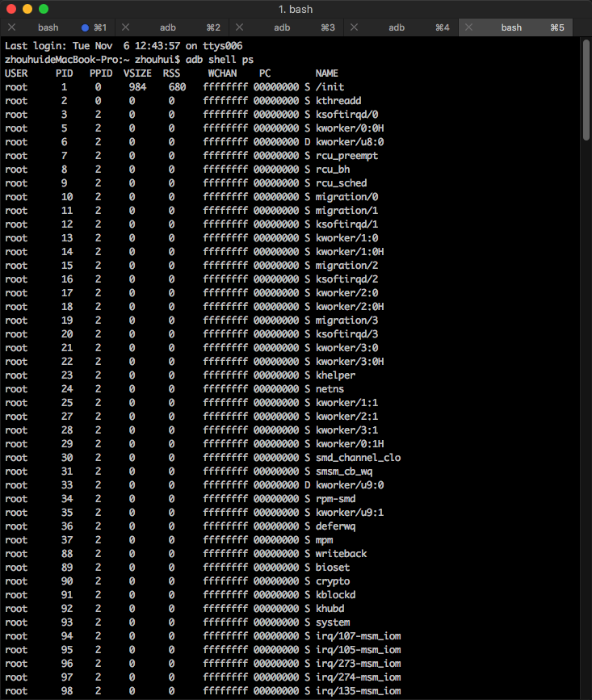592x700 pixels.
Task: Click the 'smd_channel_clo' process name
Action: [x=358, y=458]
